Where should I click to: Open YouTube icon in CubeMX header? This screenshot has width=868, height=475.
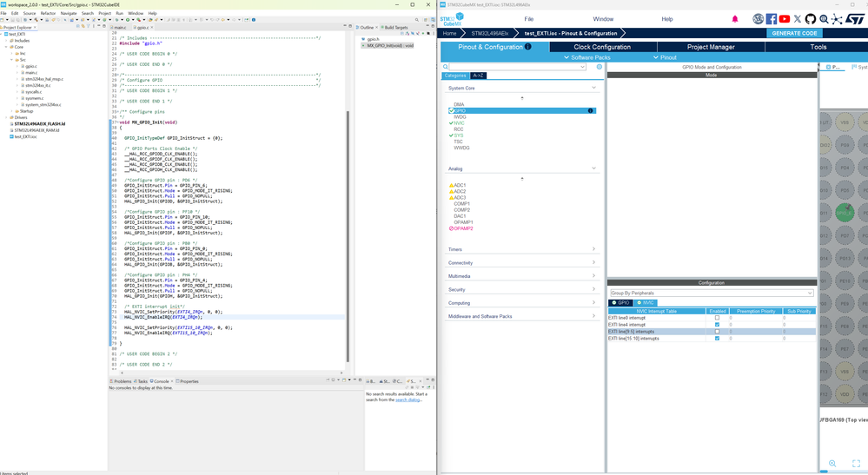coord(785,19)
